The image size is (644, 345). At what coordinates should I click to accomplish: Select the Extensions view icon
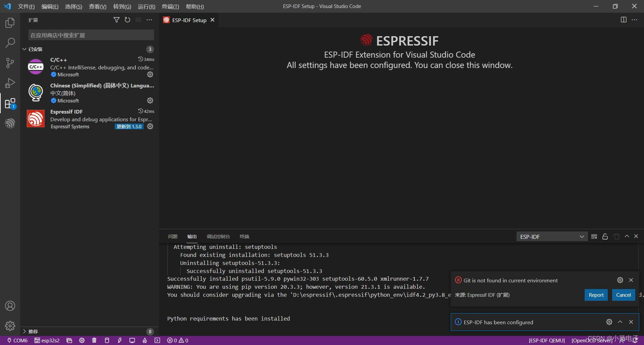(x=10, y=103)
